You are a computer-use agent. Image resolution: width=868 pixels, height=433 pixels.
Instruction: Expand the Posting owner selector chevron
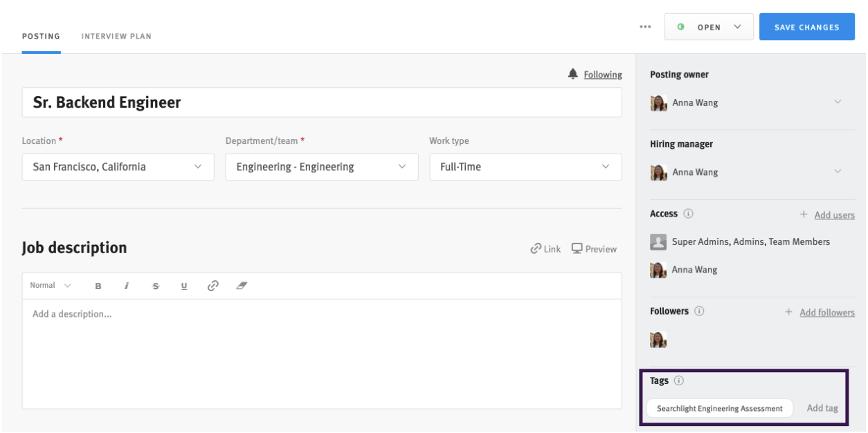tap(838, 102)
